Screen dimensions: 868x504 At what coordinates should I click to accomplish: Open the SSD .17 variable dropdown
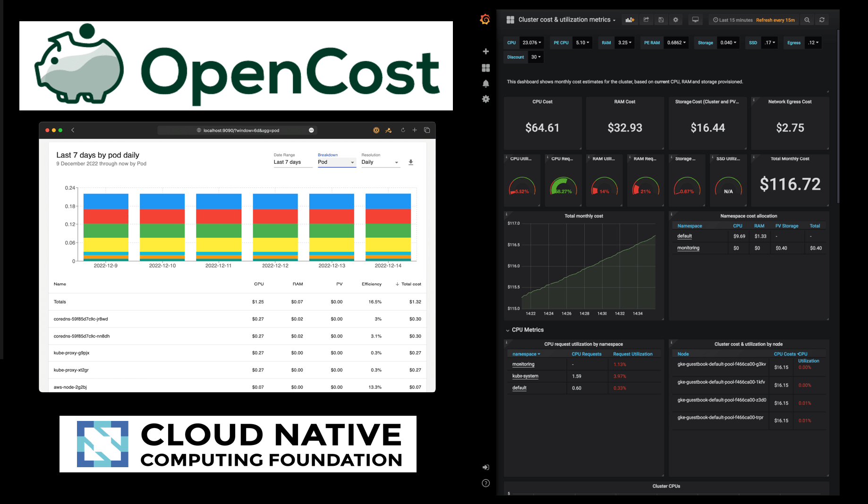pyautogui.click(x=769, y=43)
